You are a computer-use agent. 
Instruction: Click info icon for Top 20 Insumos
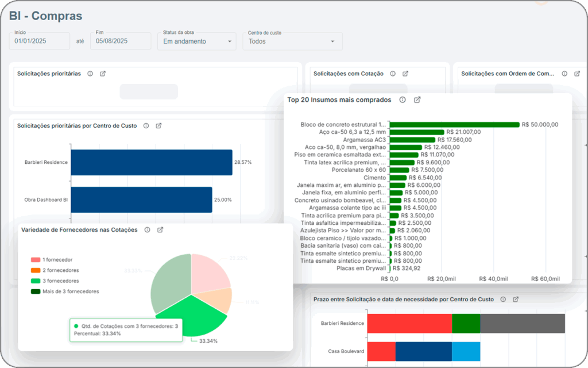click(403, 99)
